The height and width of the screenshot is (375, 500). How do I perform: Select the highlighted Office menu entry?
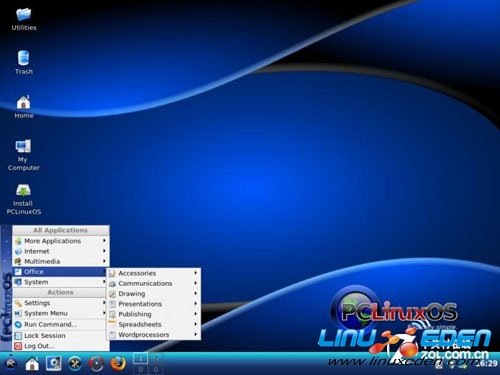click(60, 272)
